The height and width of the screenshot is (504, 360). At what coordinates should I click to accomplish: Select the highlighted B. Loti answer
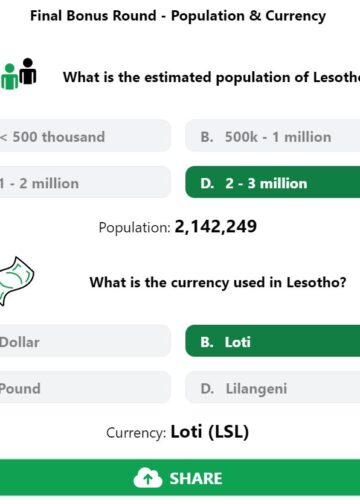click(x=273, y=341)
